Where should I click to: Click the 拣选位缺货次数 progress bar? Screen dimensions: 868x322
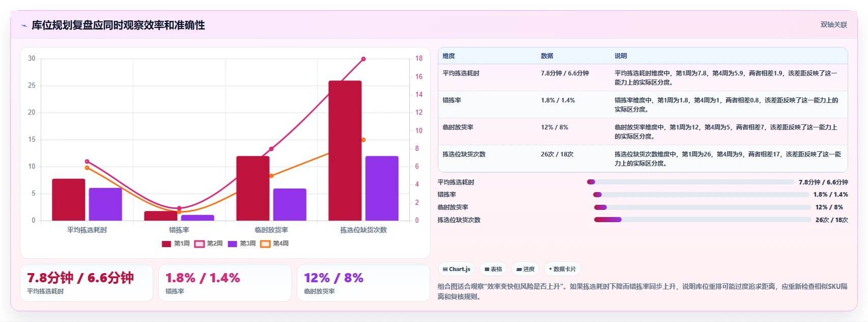[x=703, y=220]
